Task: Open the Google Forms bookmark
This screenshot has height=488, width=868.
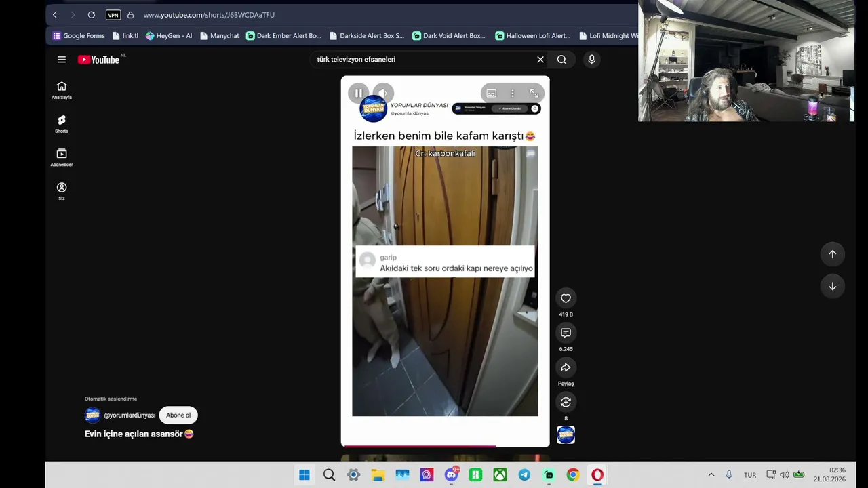Action: (x=79, y=36)
